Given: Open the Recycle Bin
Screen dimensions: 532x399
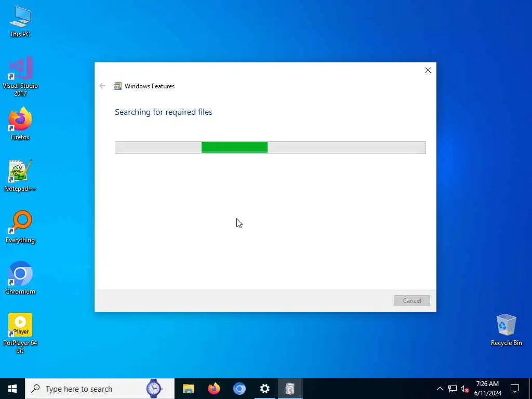Looking at the screenshot, I should tap(506, 330).
